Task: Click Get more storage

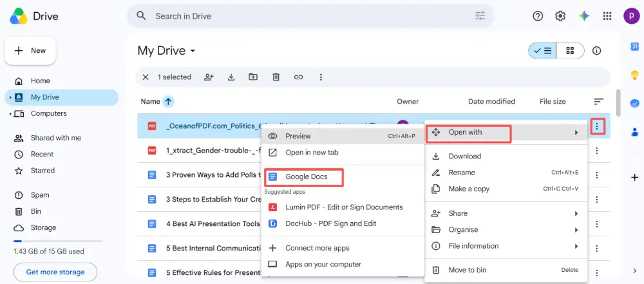Action: point(55,272)
